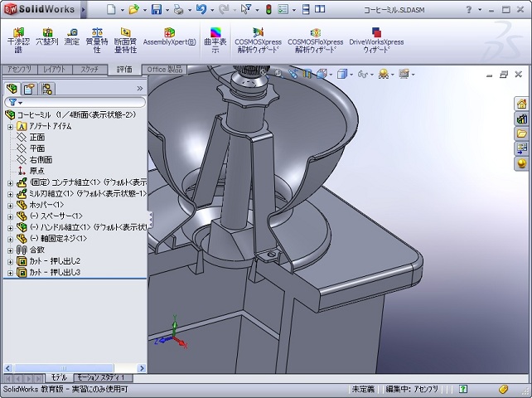
Task: Open the 干渉認識 interference detection tool
Action: 19,41
